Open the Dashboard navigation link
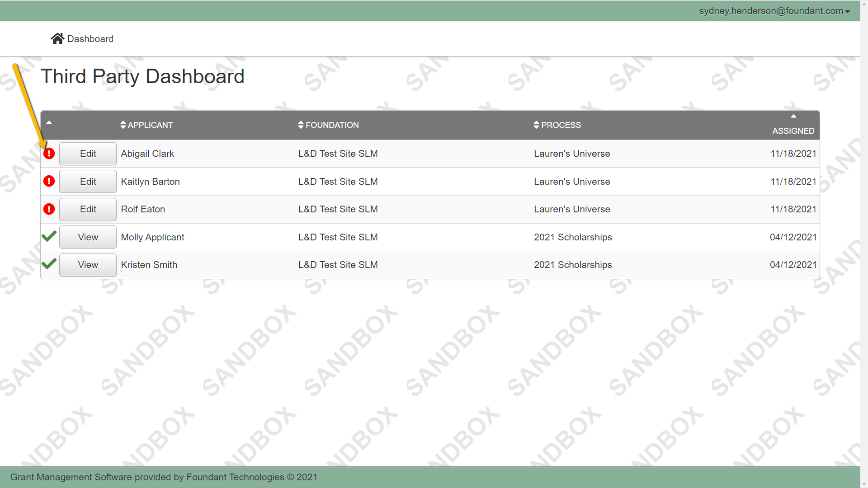868x488 pixels. click(x=82, y=39)
